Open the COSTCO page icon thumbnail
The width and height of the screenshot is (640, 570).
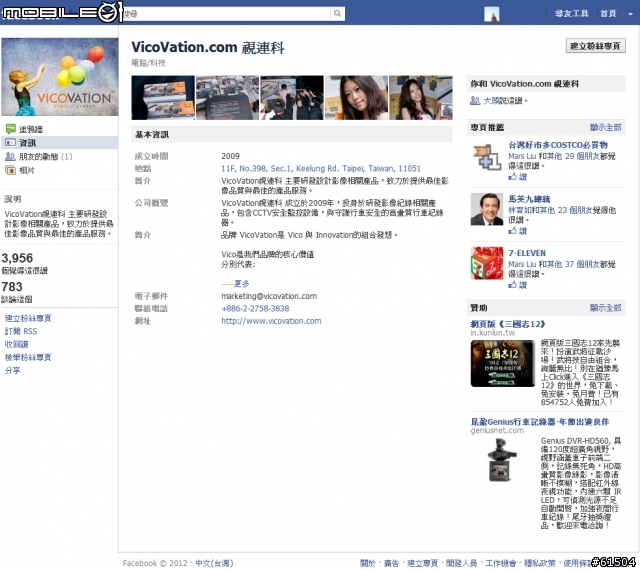tap(487, 156)
